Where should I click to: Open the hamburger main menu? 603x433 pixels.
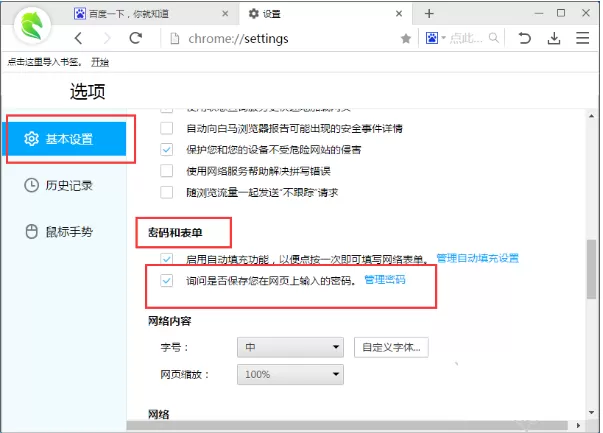(x=582, y=38)
